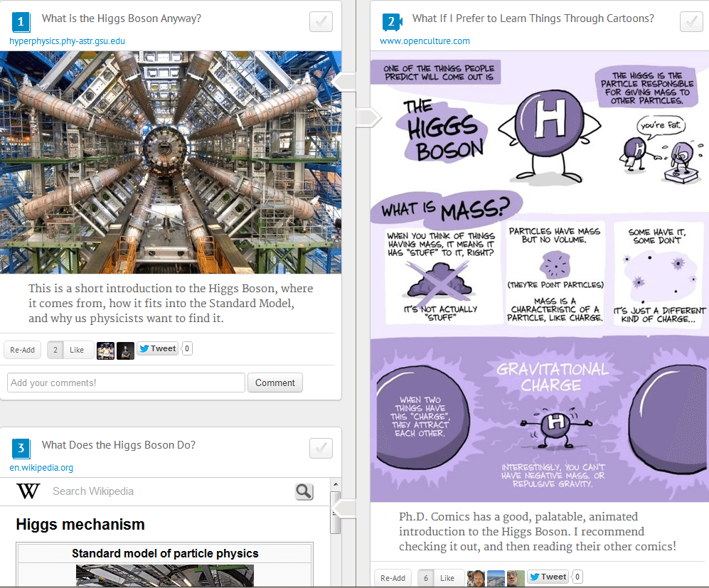The image size is (709, 588).
Task: Click step 1 description paragraph
Action: 171,304
